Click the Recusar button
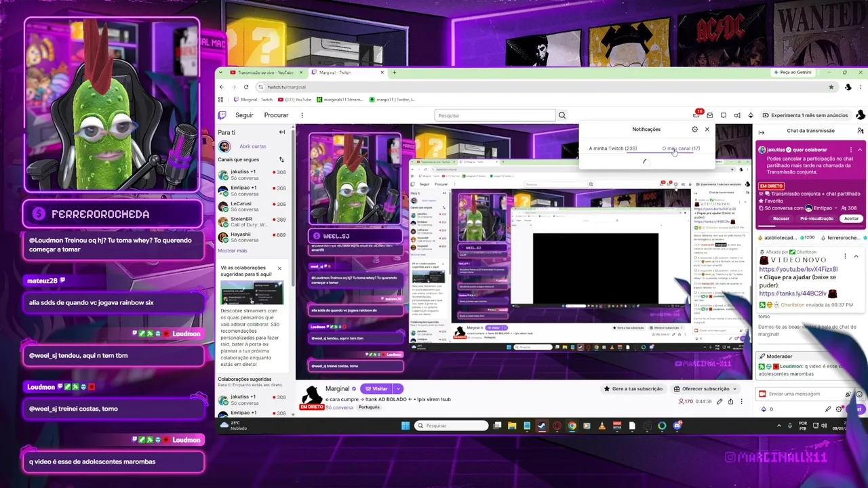 (x=781, y=219)
